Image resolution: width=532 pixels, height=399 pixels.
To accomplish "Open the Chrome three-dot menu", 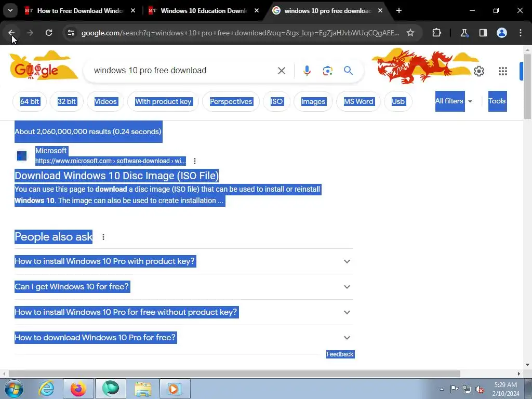I will [521, 33].
